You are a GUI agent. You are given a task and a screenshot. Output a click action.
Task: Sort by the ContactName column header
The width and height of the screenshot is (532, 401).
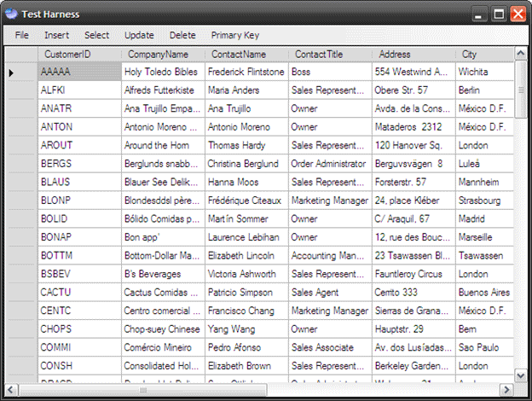point(246,55)
